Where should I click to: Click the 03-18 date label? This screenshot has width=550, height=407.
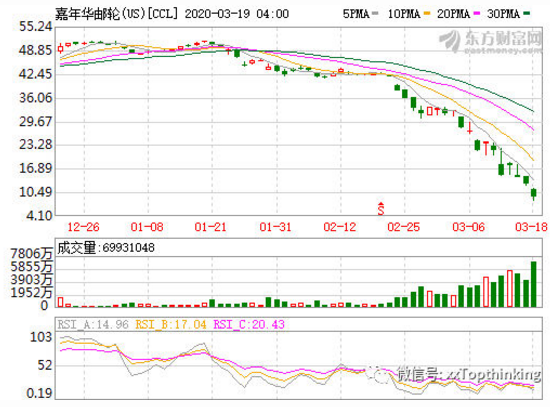[531, 227]
